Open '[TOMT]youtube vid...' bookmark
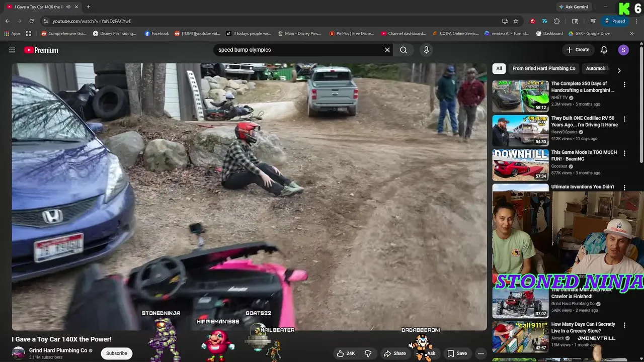Viewport: 644px width, 362px height. click(x=197, y=34)
